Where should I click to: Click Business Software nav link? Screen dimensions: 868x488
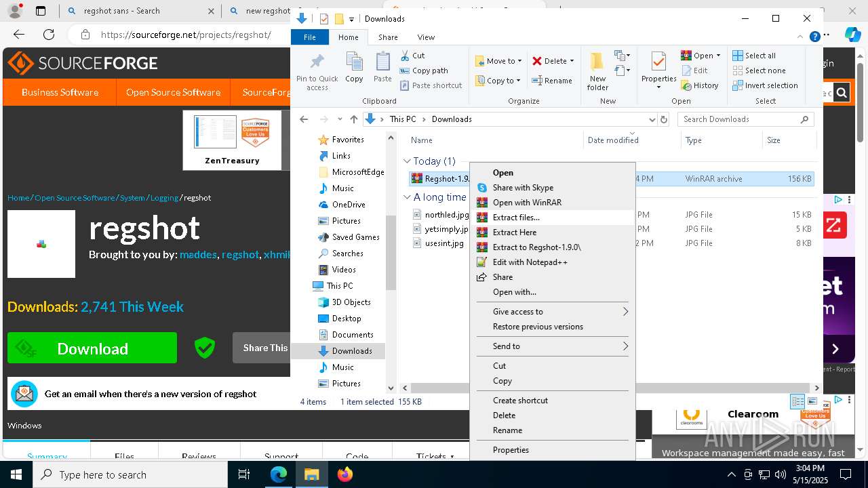tap(60, 92)
